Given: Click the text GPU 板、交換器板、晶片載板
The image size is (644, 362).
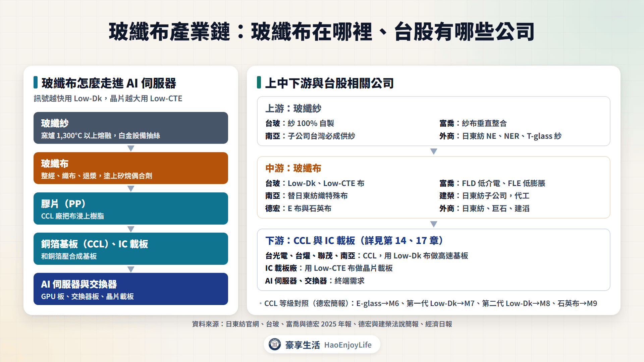Looking at the screenshot, I should pos(87,297).
